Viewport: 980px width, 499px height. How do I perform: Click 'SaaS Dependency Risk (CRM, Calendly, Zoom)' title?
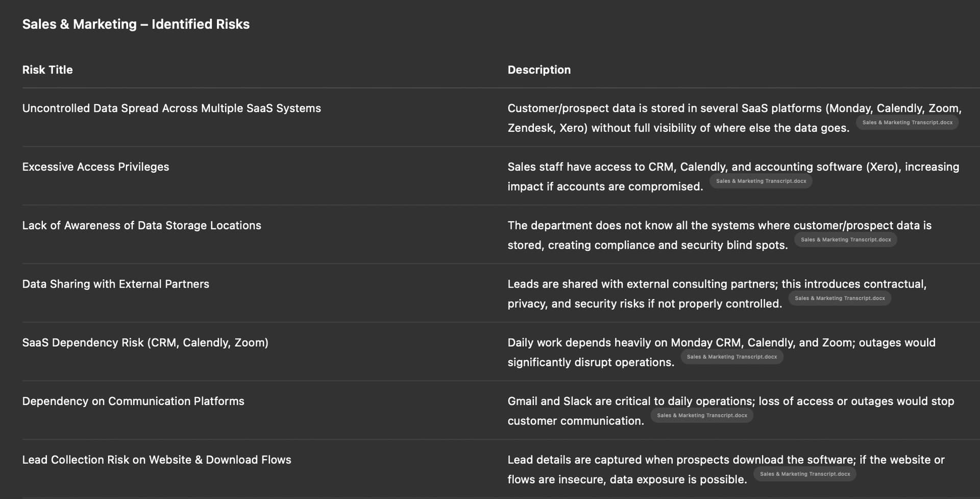tap(145, 343)
